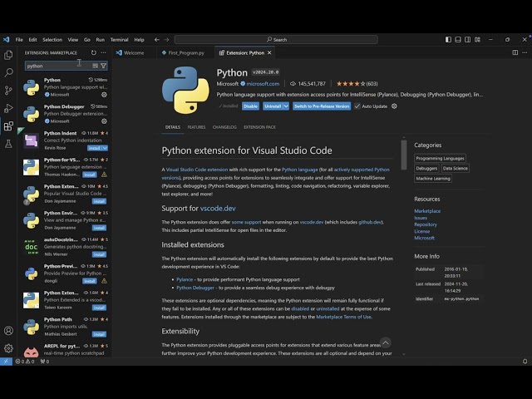Click the top command center Search box

[276, 40]
